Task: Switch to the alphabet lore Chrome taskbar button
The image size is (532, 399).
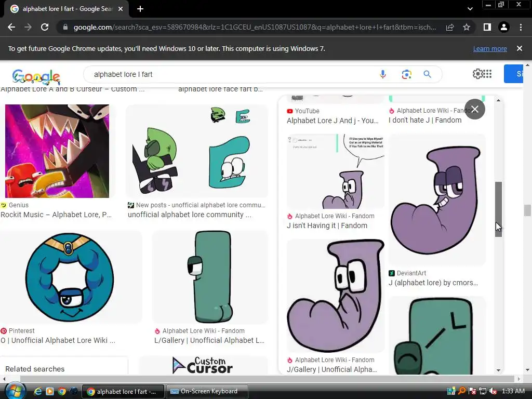Action: point(123,391)
